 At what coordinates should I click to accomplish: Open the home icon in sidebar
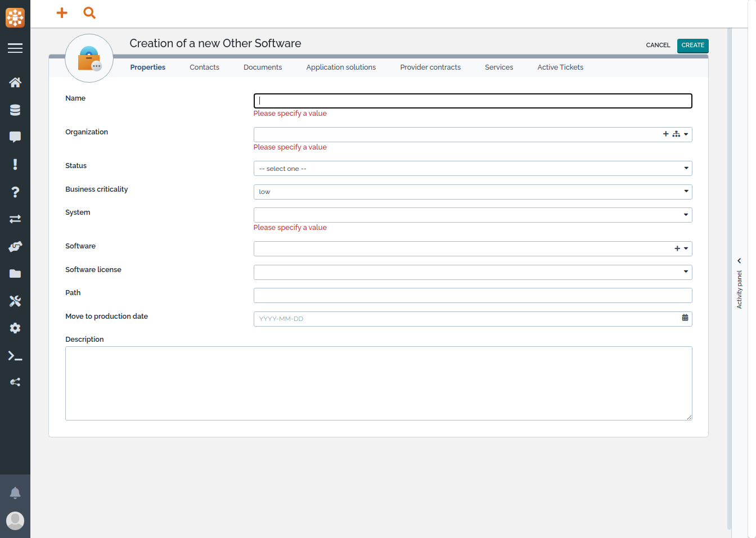click(x=15, y=83)
